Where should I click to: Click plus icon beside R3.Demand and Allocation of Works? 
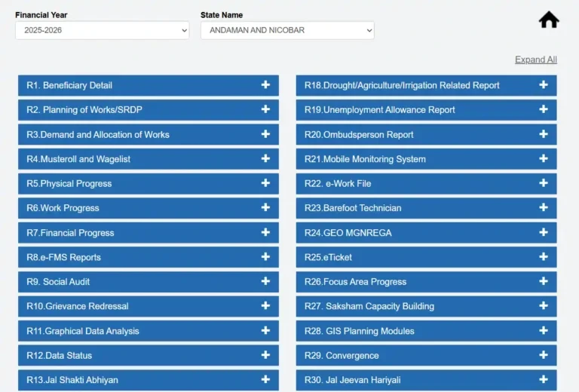click(x=265, y=134)
